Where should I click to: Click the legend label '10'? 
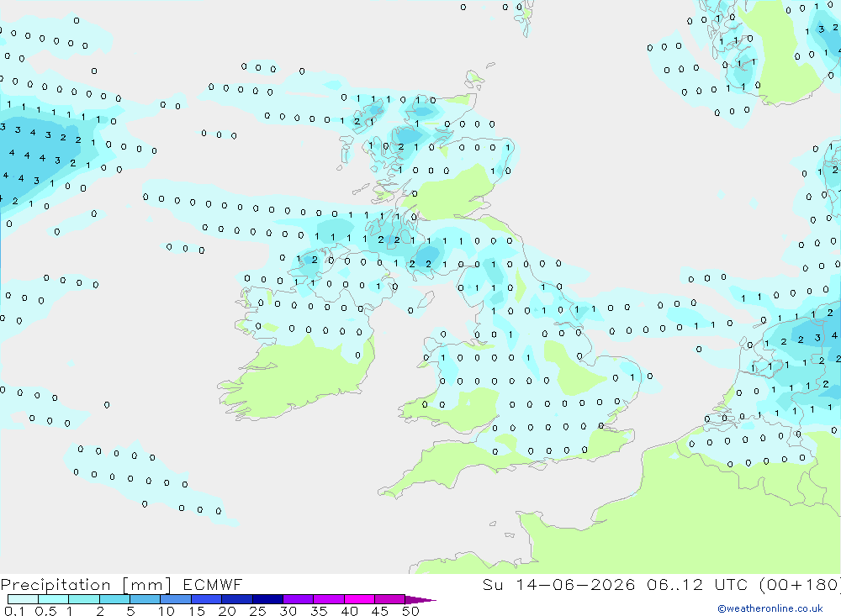(x=167, y=611)
